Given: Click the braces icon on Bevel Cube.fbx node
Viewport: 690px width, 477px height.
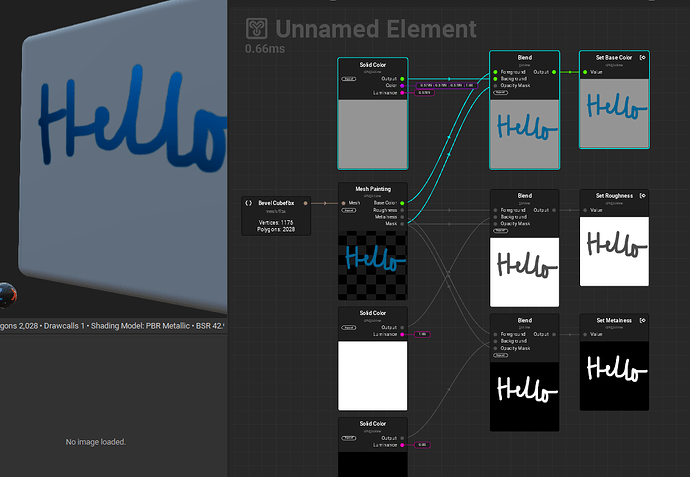Looking at the screenshot, I should click(249, 202).
